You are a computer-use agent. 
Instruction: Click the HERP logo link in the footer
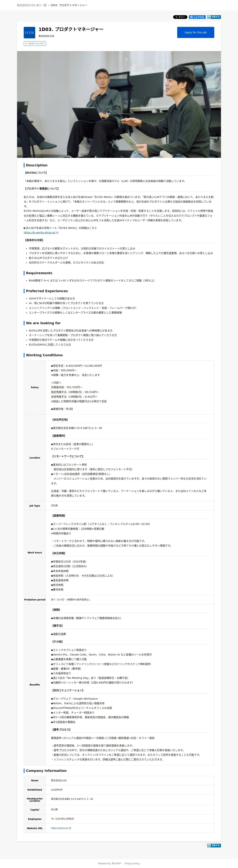(116, 863)
